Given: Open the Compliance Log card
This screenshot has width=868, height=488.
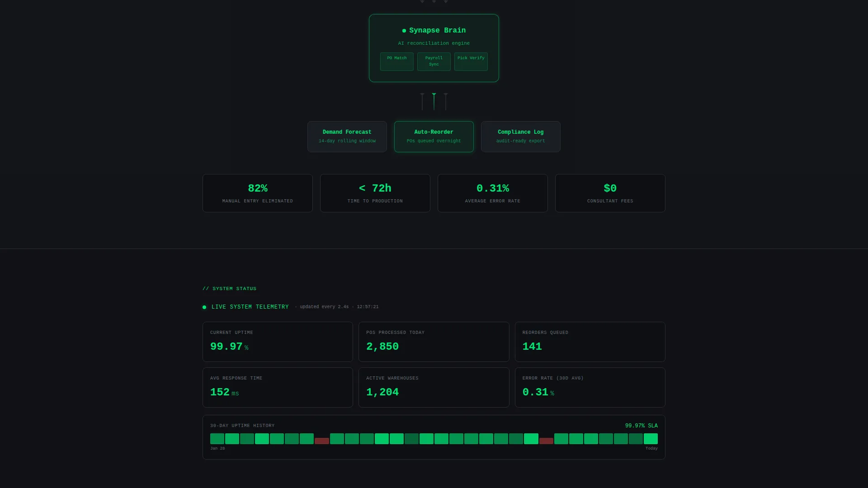Looking at the screenshot, I should pos(521,136).
